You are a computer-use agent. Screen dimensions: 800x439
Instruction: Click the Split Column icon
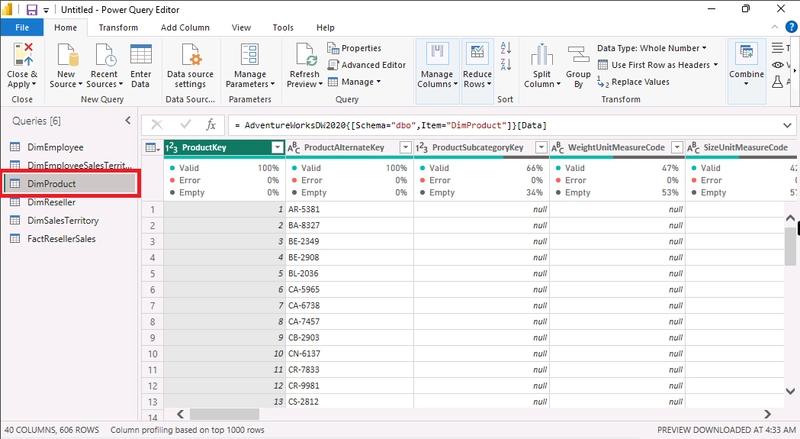542,55
